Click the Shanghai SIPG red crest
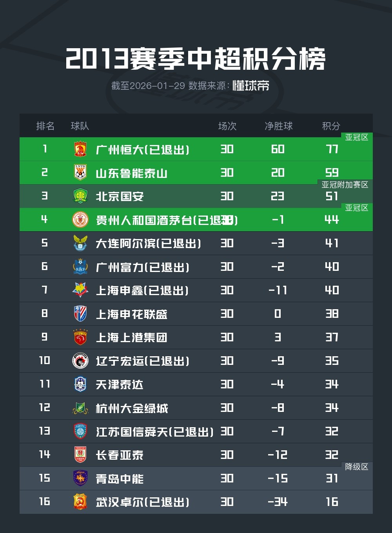The width and height of the screenshot is (392, 533). tap(80, 337)
